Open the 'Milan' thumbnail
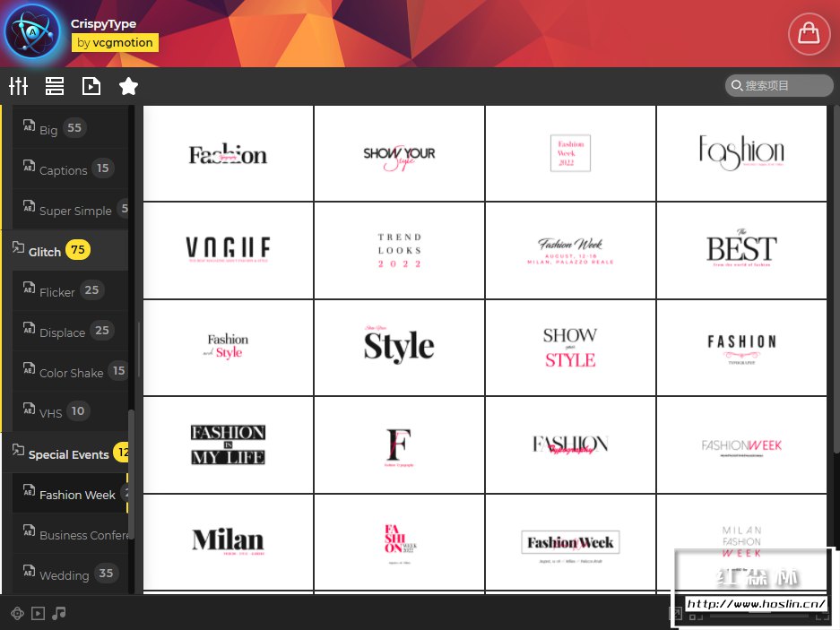Image resolution: width=840 pixels, height=630 pixels. [x=229, y=542]
